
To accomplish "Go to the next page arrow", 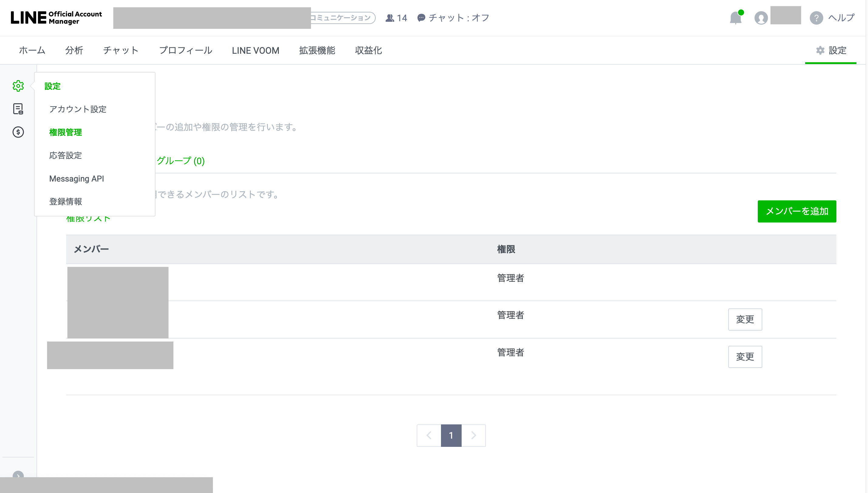I will pos(473,435).
